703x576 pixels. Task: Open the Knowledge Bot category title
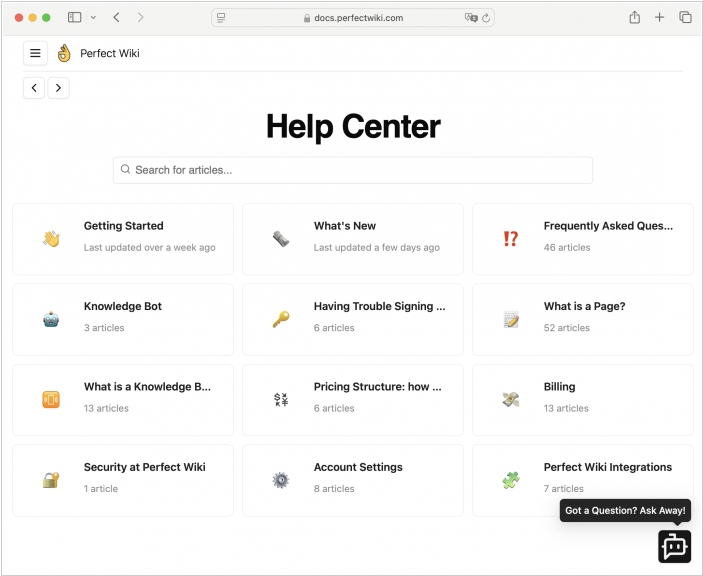123,307
